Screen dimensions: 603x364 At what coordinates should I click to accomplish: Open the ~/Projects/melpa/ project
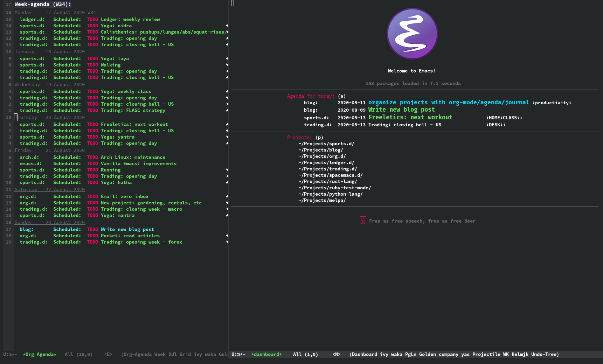click(x=322, y=200)
